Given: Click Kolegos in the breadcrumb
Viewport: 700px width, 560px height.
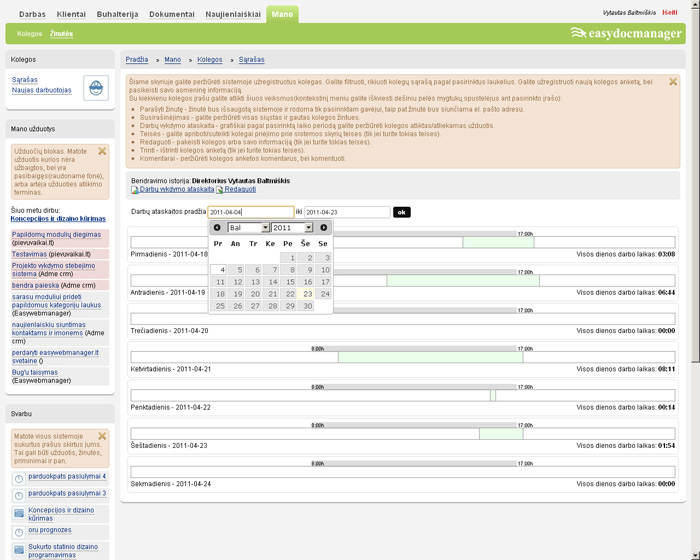Looking at the screenshot, I should pos(210,59).
